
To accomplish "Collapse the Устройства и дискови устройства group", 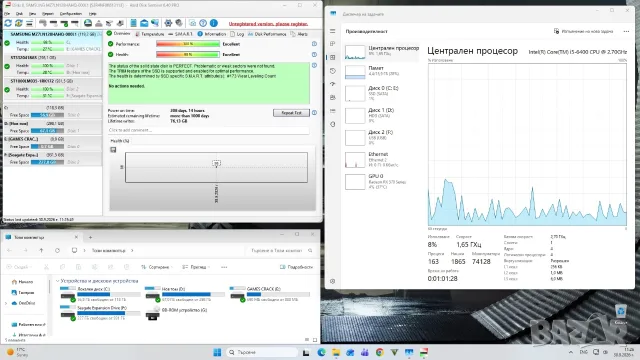I will pos(58,281).
